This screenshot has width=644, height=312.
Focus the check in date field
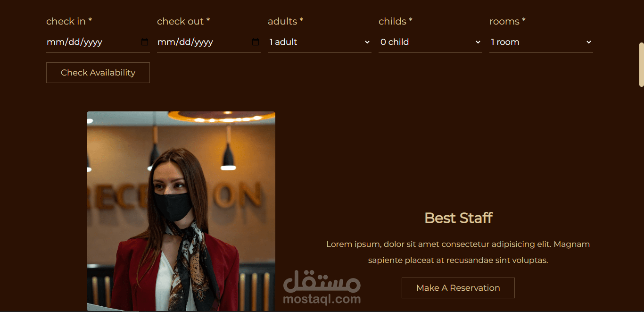click(x=98, y=42)
